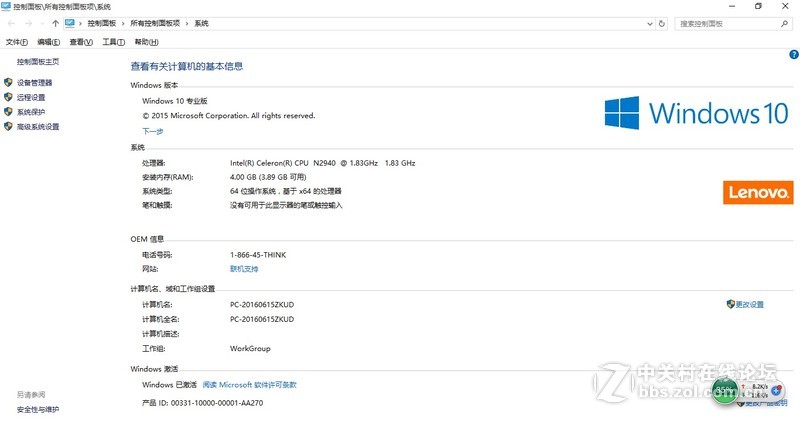Viewport: 800px width, 426px height.
Task: Click 控制面板 in the breadcrumb
Action: [x=102, y=23]
